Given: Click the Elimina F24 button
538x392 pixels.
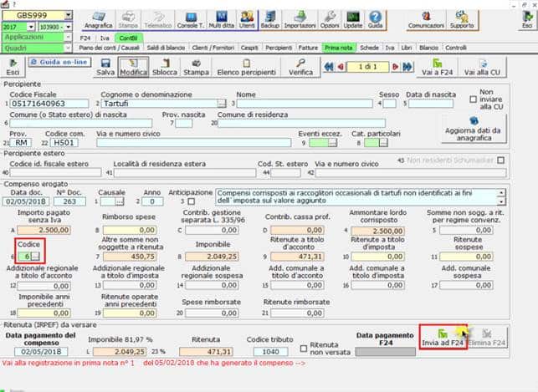Looking at the screenshot, I should tap(487, 337).
